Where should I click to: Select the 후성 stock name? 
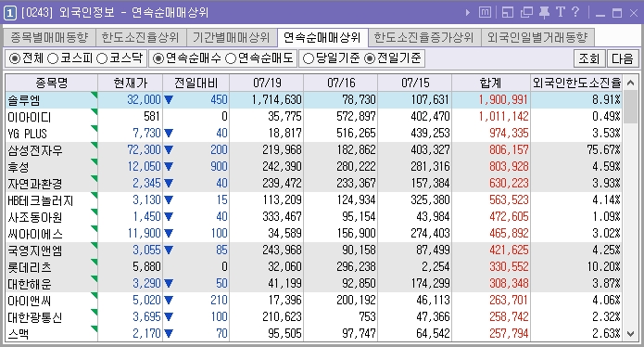(x=19, y=167)
